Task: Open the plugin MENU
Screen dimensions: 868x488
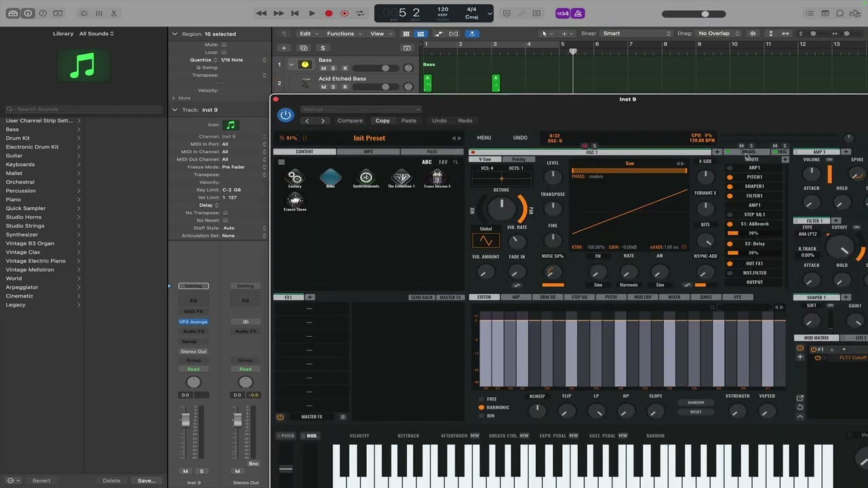Action: click(484, 138)
